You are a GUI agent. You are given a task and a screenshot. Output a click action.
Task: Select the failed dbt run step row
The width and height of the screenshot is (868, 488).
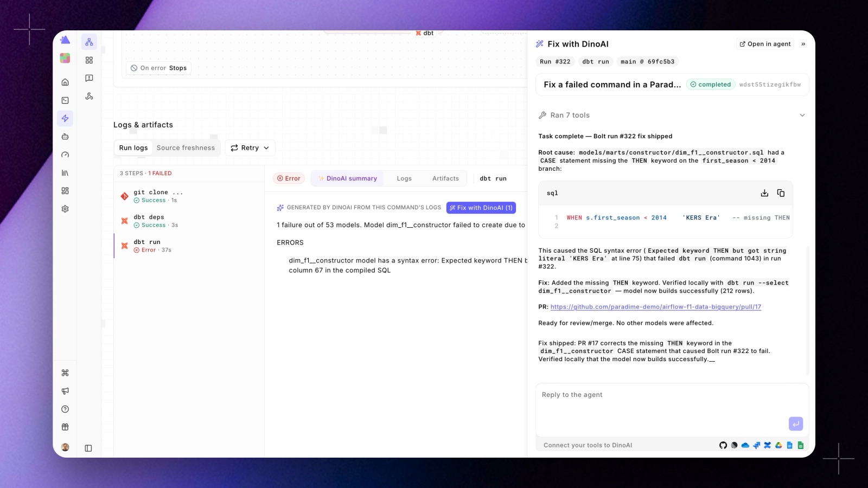[189, 246]
